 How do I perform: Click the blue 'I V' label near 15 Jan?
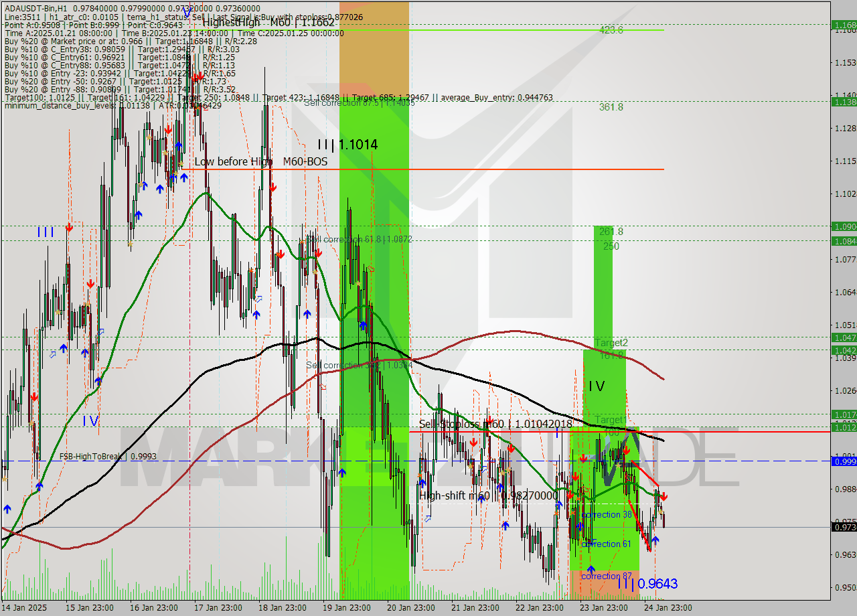(x=90, y=421)
